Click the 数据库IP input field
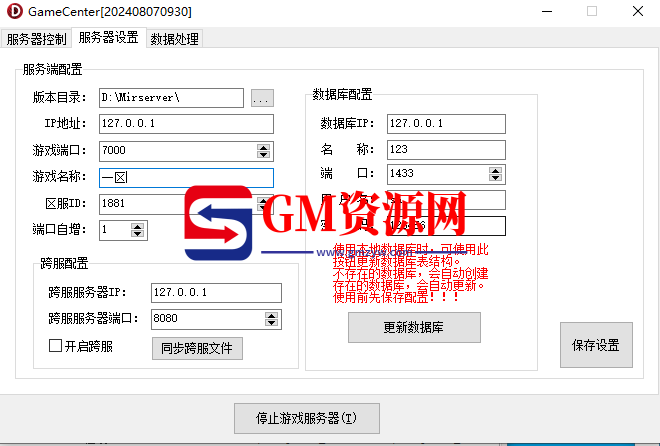 click(x=446, y=124)
